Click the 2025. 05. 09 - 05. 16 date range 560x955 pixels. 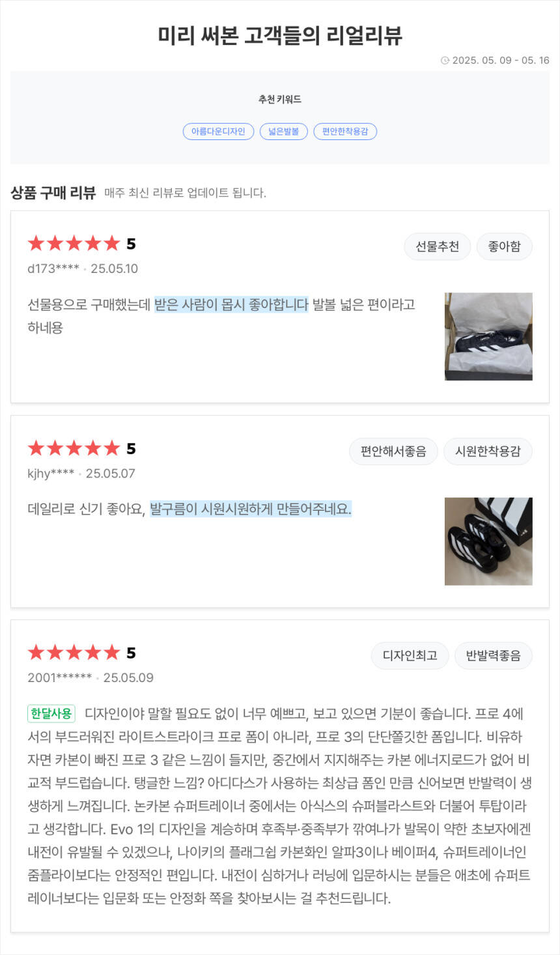pyautogui.click(x=501, y=61)
